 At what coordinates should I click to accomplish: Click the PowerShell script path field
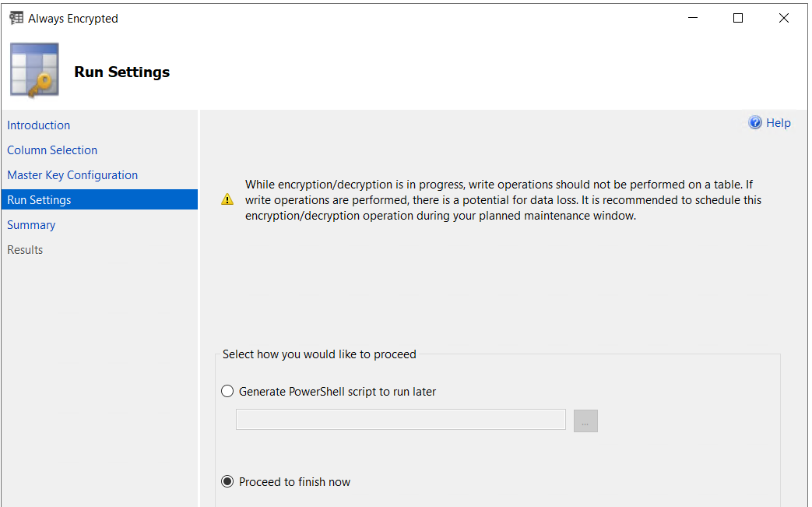(401, 420)
